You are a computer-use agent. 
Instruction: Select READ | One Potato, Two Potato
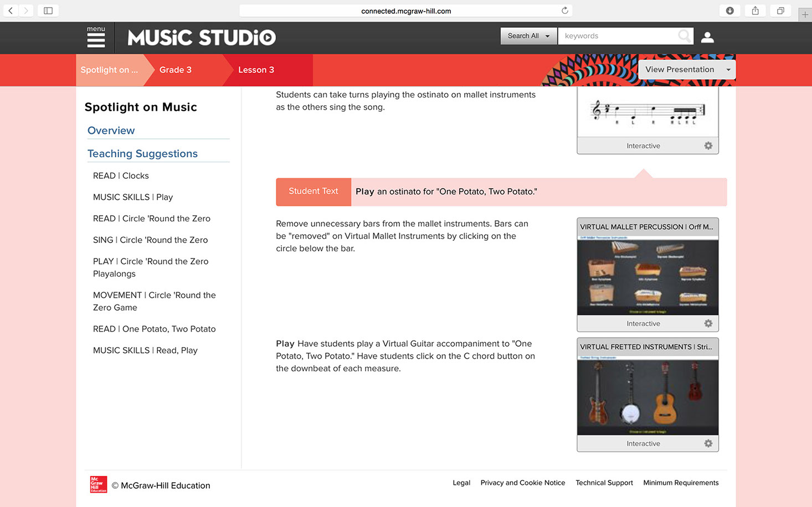(154, 329)
